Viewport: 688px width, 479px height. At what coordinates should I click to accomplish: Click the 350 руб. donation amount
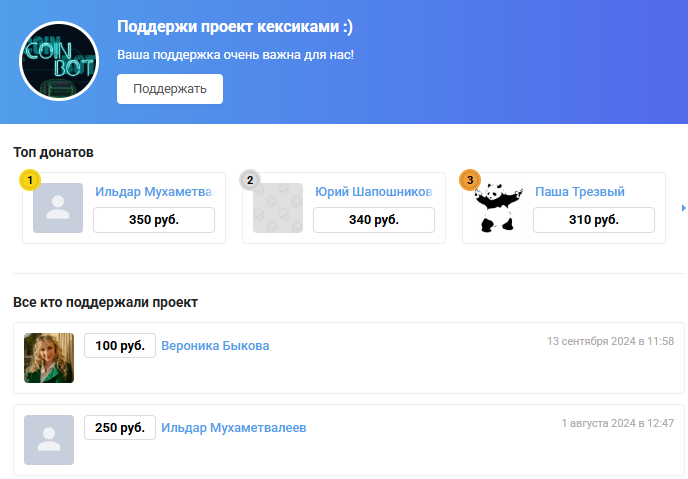point(154,220)
